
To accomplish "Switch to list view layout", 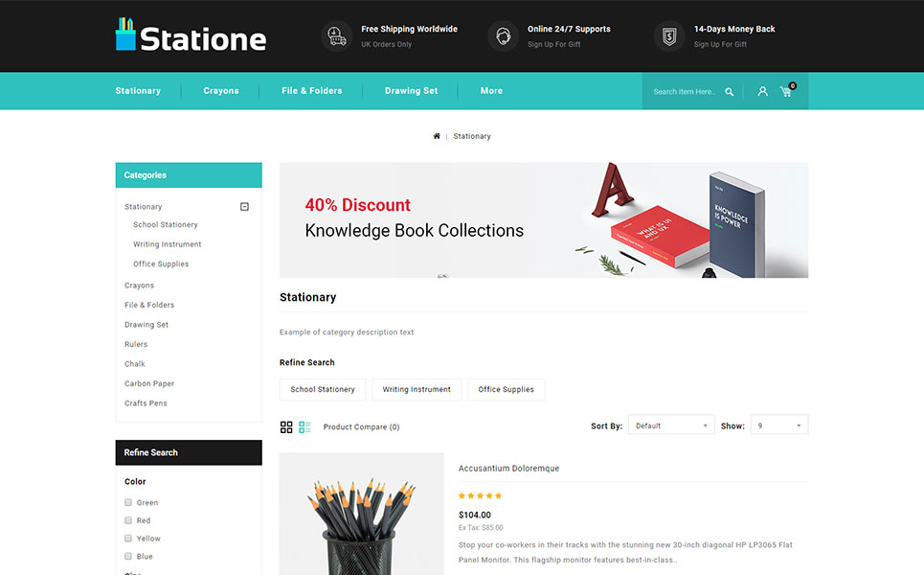I will point(304,427).
